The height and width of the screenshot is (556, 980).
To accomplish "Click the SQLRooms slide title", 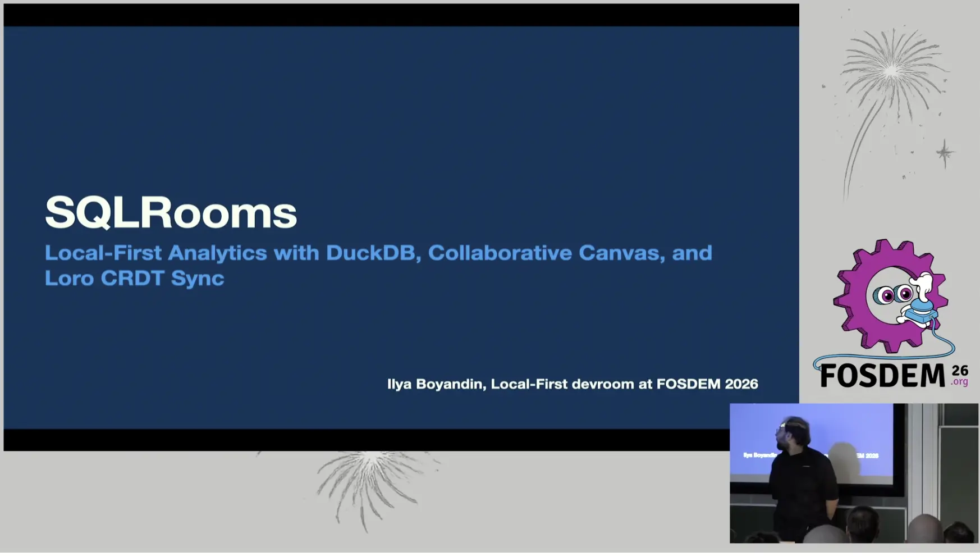I will pos(171,212).
